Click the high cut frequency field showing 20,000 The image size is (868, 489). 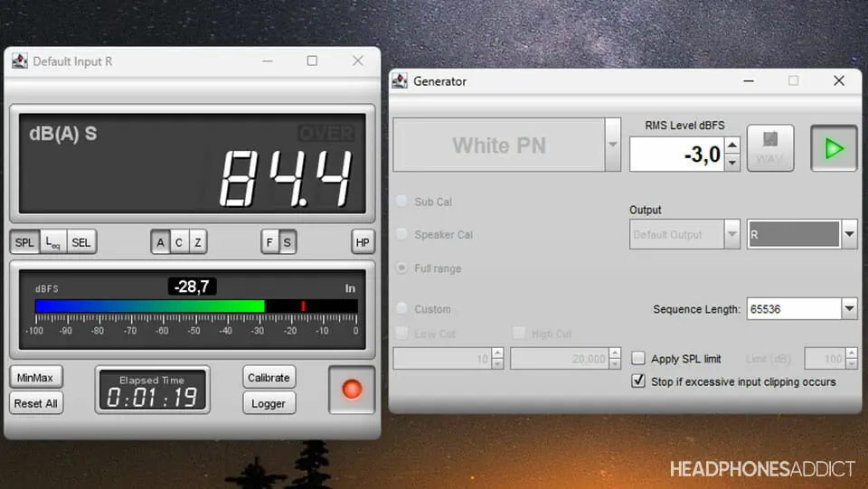click(x=559, y=359)
